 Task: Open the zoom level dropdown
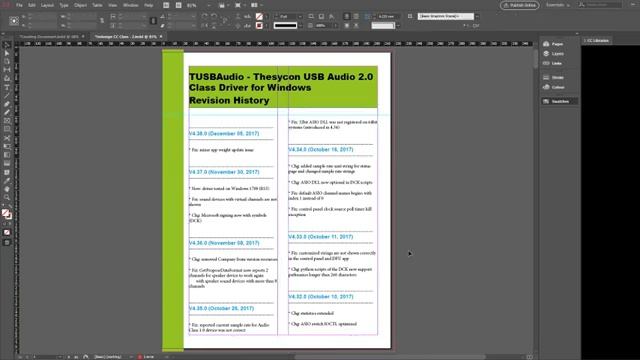(209, 5)
